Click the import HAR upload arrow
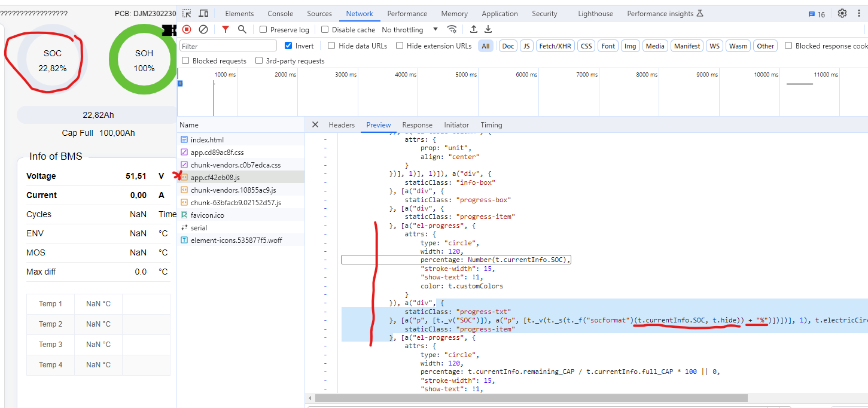868x408 pixels. tap(474, 29)
